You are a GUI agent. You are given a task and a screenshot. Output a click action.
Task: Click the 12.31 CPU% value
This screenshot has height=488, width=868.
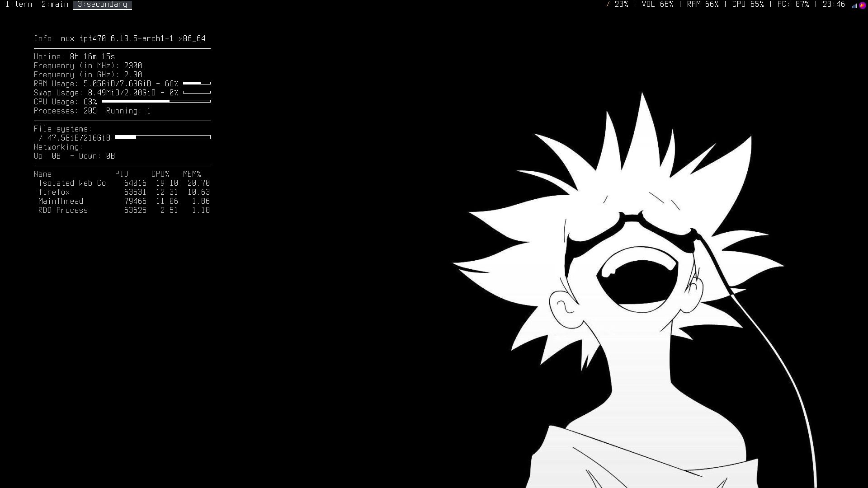click(167, 192)
